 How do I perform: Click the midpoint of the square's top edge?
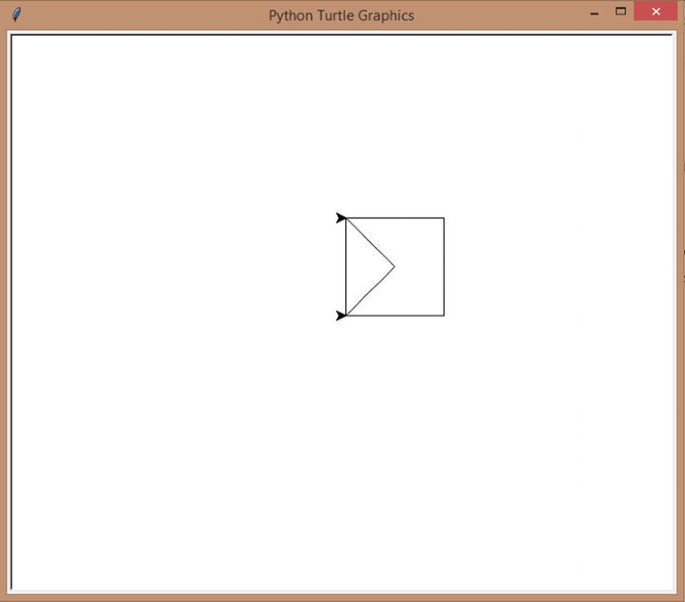395,218
